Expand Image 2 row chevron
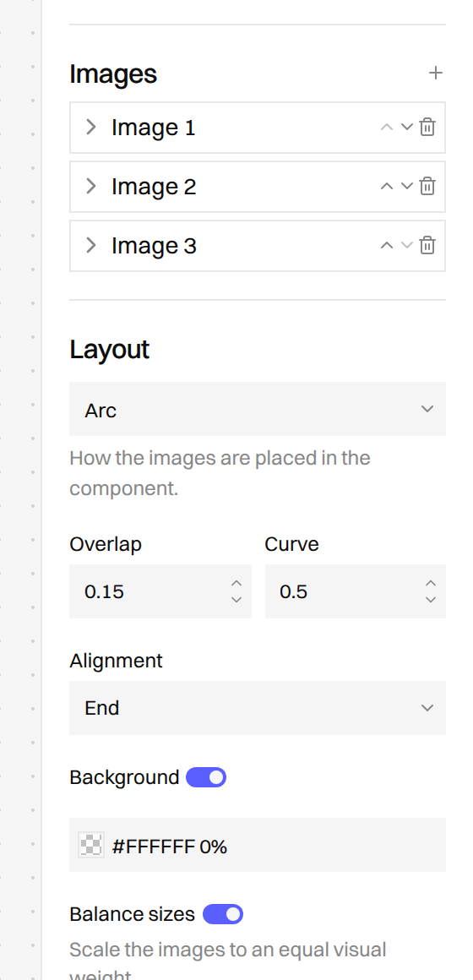This screenshot has height=980, width=473. click(91, 186)
